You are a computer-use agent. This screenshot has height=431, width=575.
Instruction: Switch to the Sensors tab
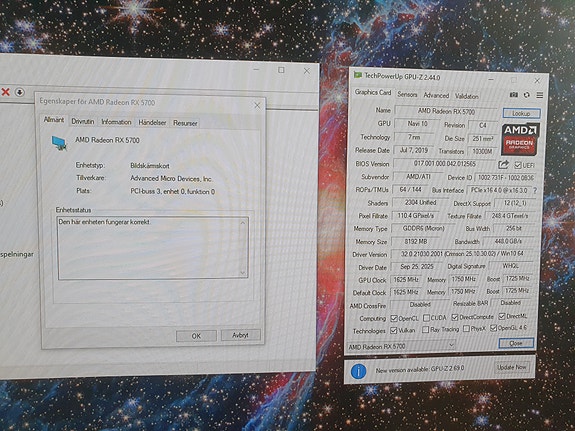tap(407, 95)
